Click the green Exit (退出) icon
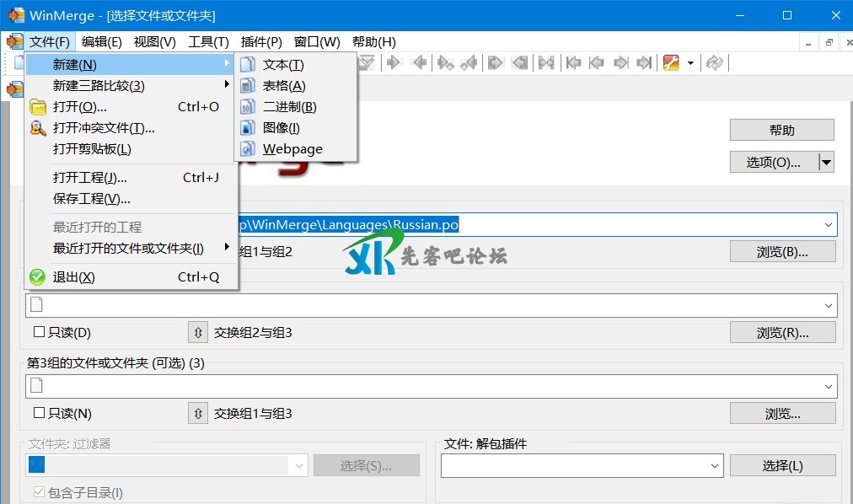The image size is (853, 504). click(37, 277)
